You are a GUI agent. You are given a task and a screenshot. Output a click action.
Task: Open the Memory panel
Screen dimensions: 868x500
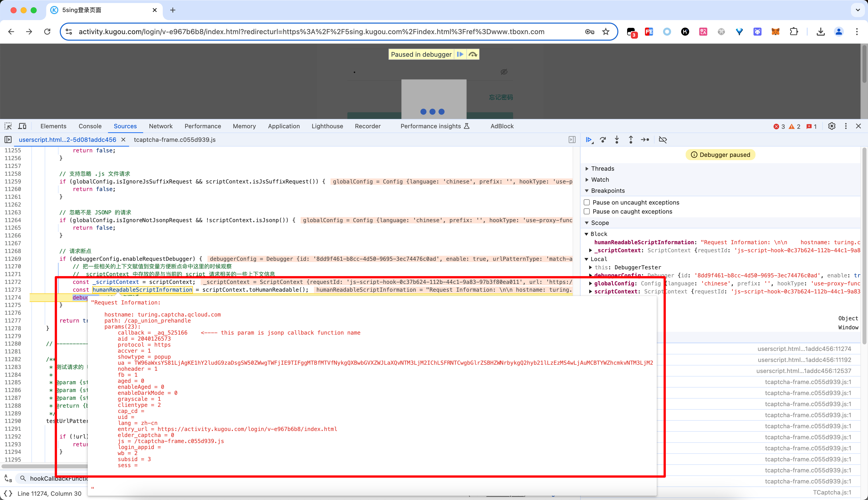point(244,126)
